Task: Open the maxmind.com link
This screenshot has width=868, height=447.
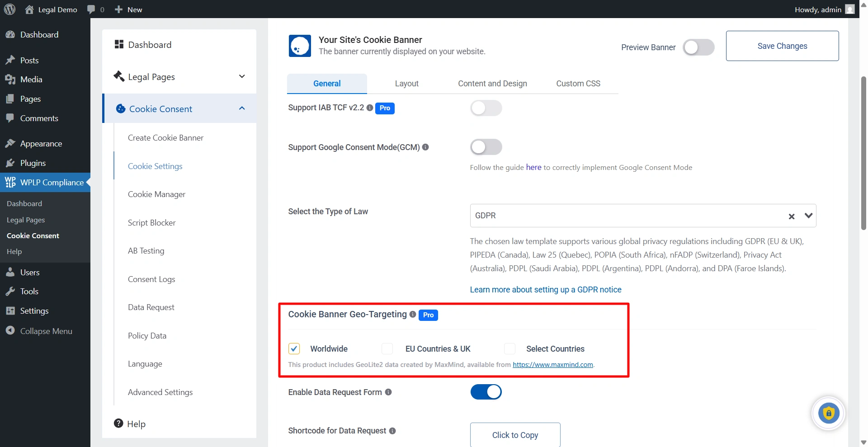Action: pos(552,365)
